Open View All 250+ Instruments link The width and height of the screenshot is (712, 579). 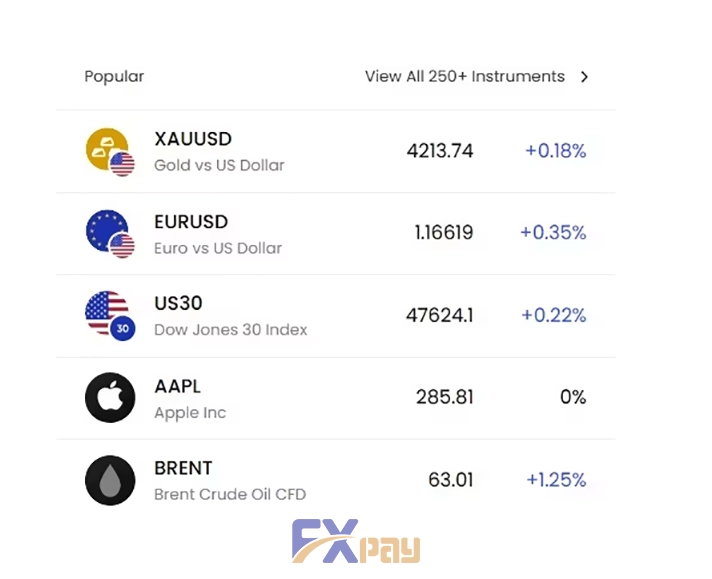pyautogui.click(x=465, y=76)
